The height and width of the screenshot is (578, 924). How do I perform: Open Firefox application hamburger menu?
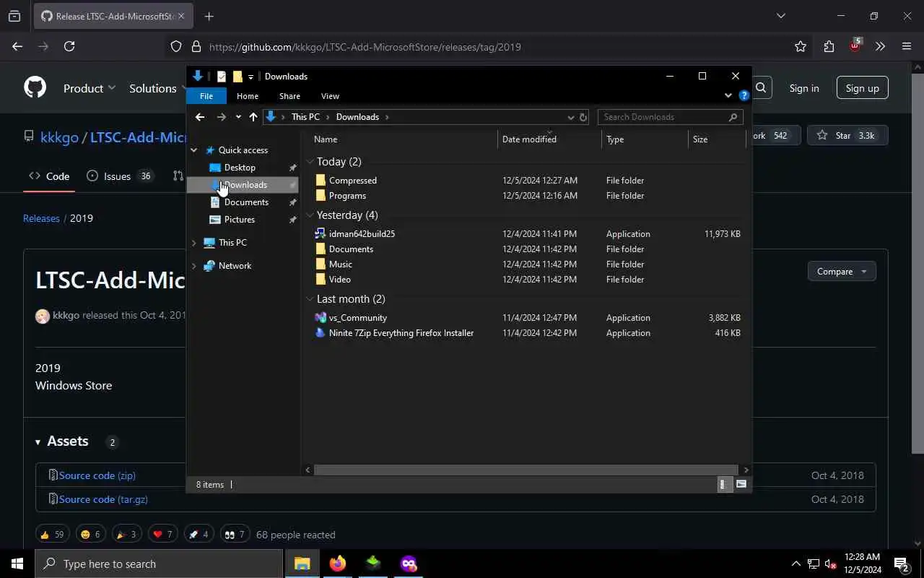(x=907, y=46)
